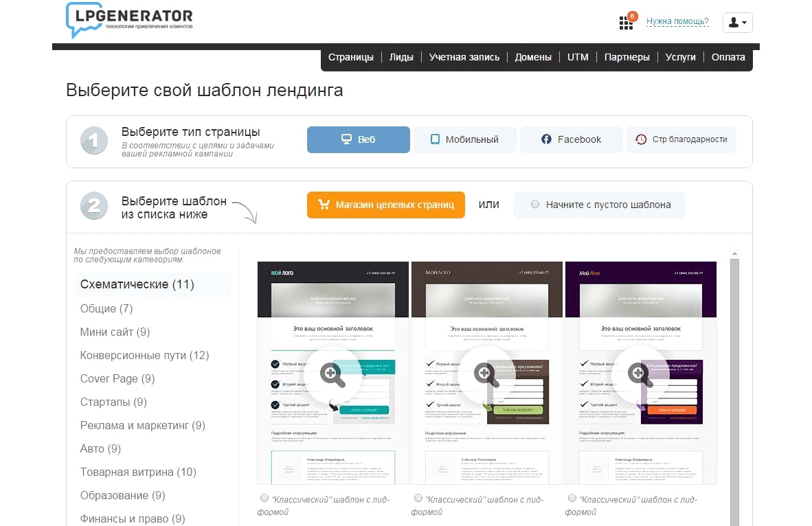Select the first template radio button

tap(264, 499)
